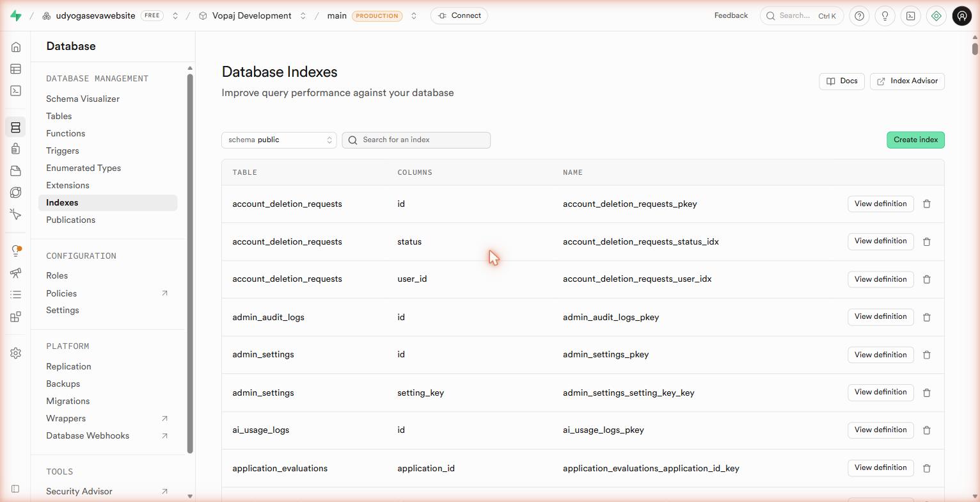The width and height of the screenshot is (980, 502).
Task: Expand the main branch switcher chevrons
Action: click(414, 16)
